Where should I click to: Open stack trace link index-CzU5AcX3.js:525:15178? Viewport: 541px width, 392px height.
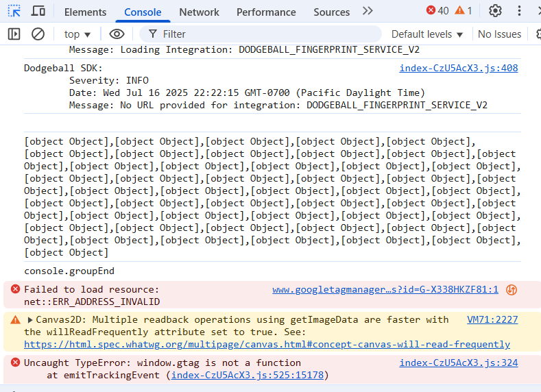pyautogui.click(x=248, y=375)
